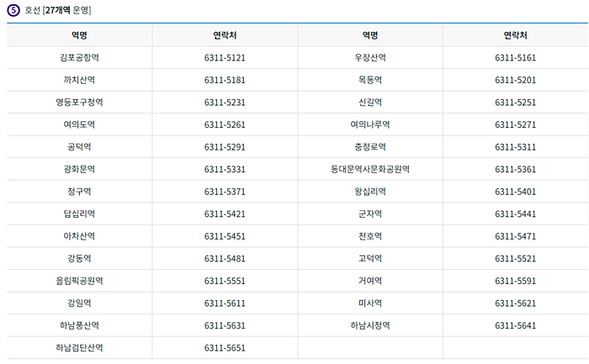Select phone number 6311-5471
This screenshot has width=589, height=364.
pyautogui.click(x=515, y=236)
